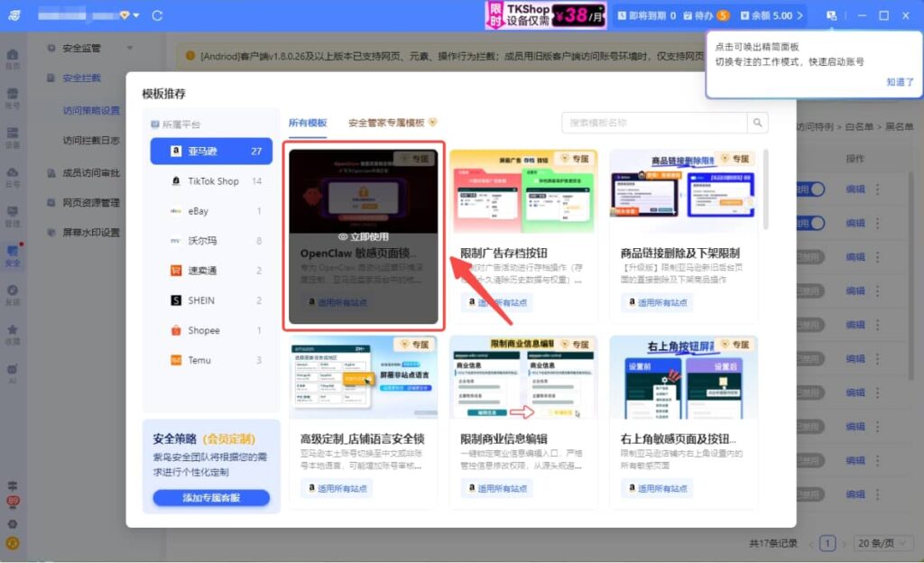Click the 添加专属客服 button
This screenshot has height=563, width=924.
click(x=211, y=498)
